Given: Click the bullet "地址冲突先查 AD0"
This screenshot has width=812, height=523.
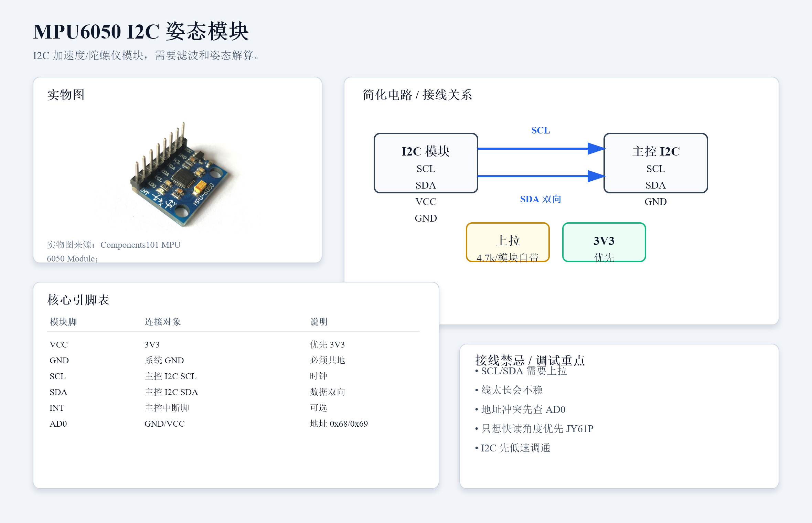Looking at the screenshot, I should click(x=520, y=409).
